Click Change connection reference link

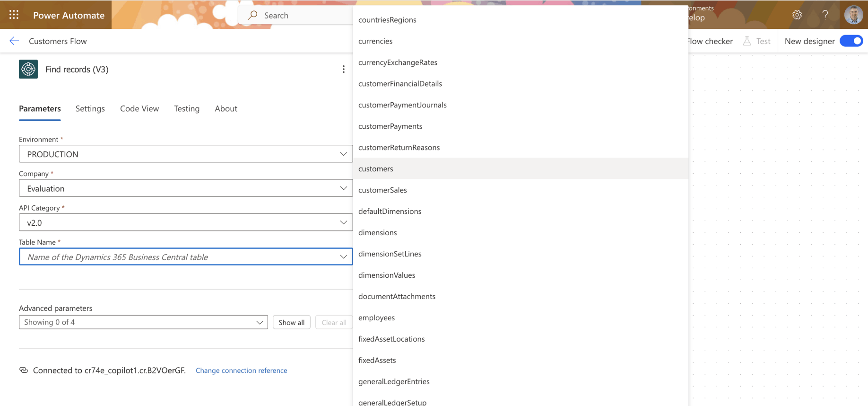click(x=241, y=371)
